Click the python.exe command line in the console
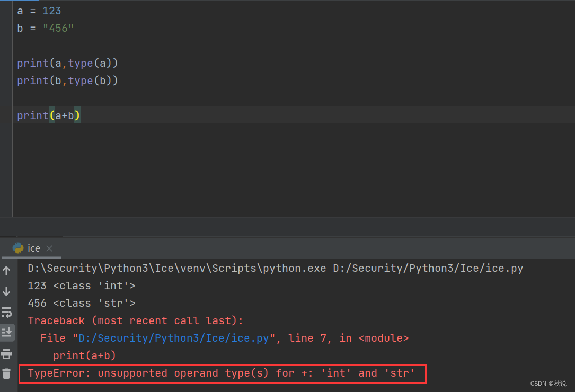This screenshot has height=392, width=575. 275,269
